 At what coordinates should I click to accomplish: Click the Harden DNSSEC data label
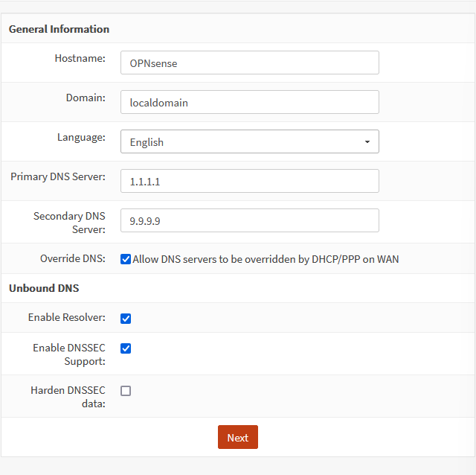[x=68, y=396]
